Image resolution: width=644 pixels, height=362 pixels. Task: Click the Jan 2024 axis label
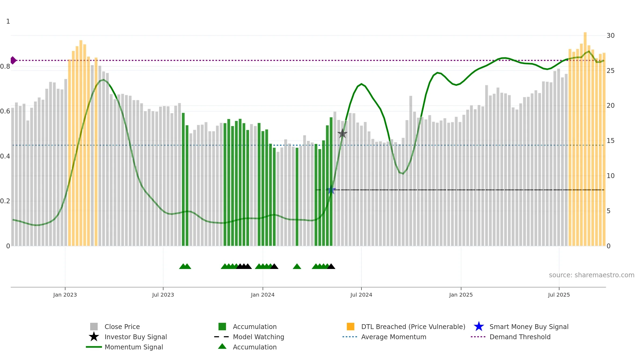pyautogui.click(x=263, y=295)
